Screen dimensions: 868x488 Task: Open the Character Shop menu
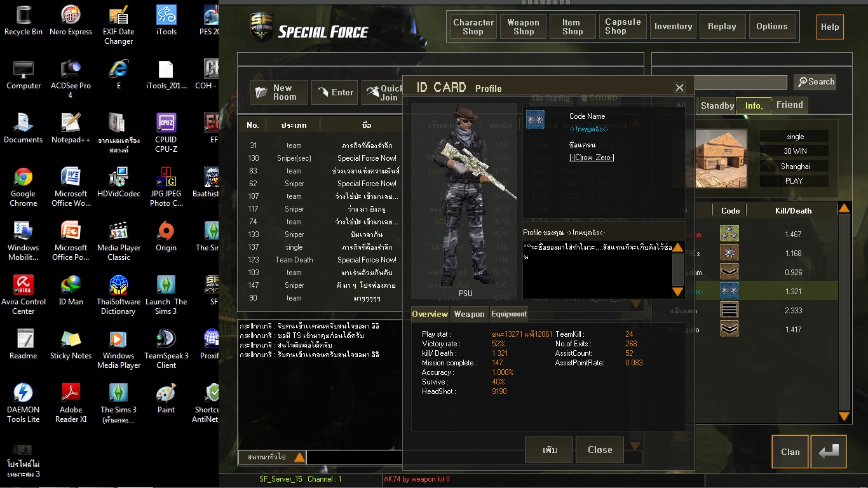(473, 27)
